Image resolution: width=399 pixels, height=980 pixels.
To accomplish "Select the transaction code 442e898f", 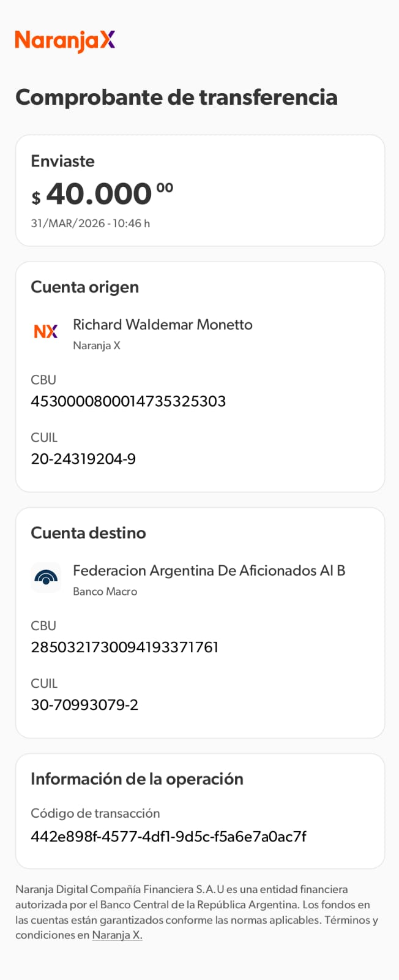I will coord(168,837).
